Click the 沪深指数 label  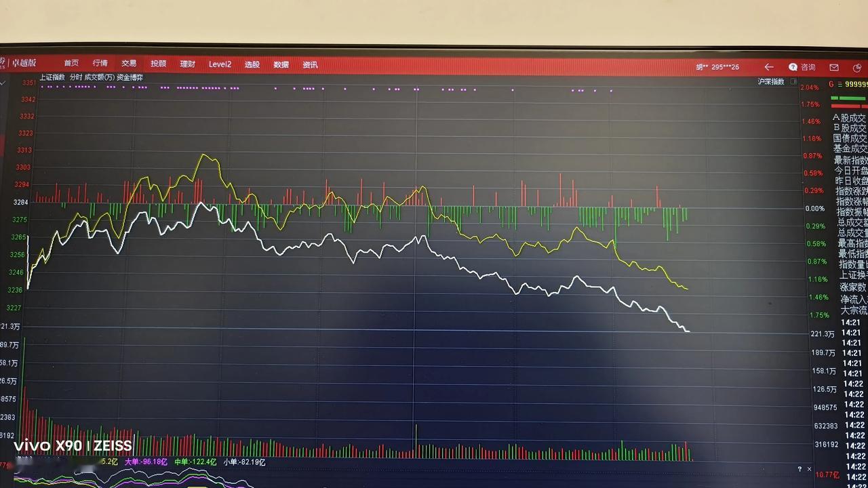(771, 81)
